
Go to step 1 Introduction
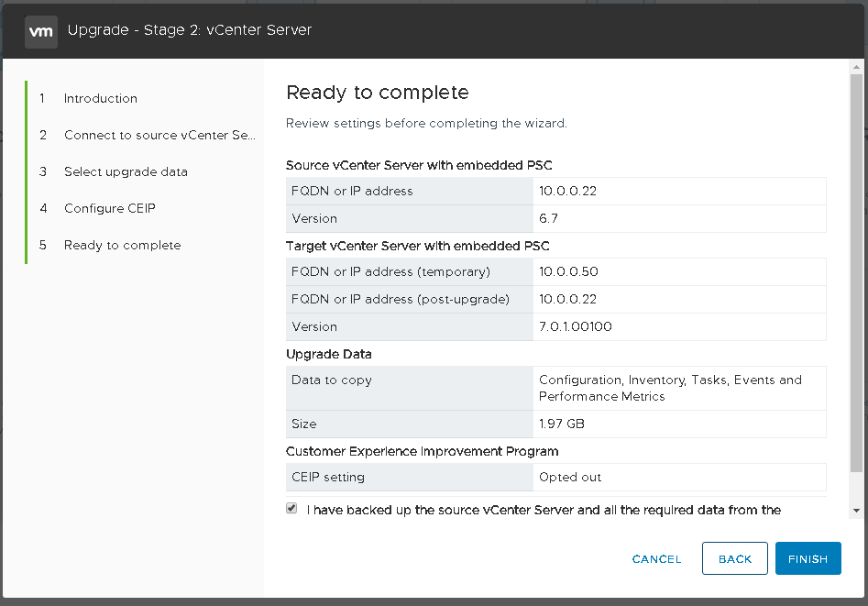tap(100, 98)
